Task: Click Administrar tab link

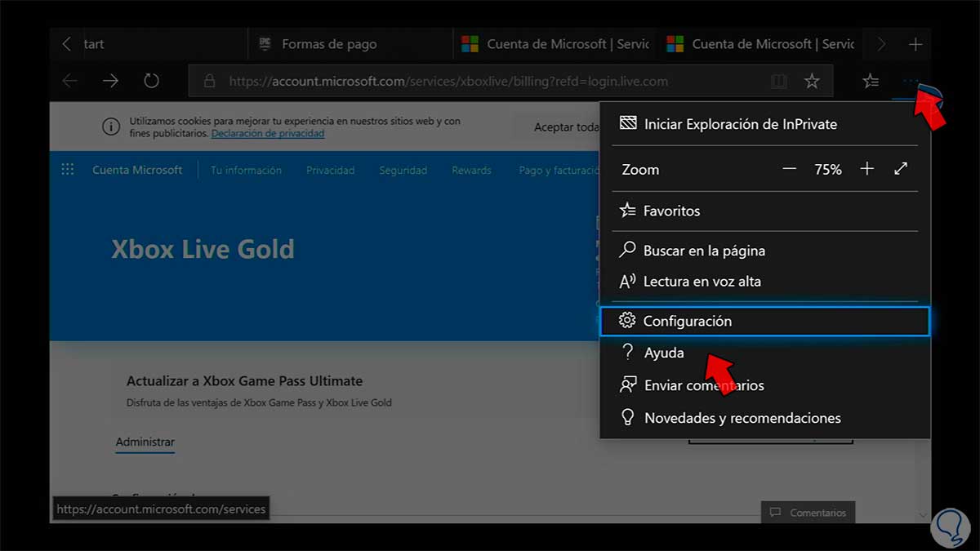Action: (145, 442)
